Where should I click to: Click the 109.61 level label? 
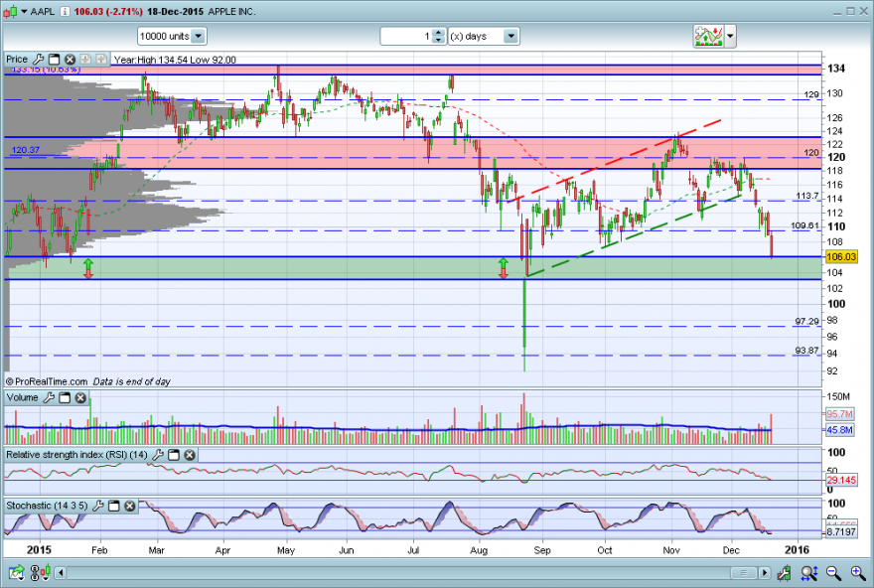click(x=804, y=225)
